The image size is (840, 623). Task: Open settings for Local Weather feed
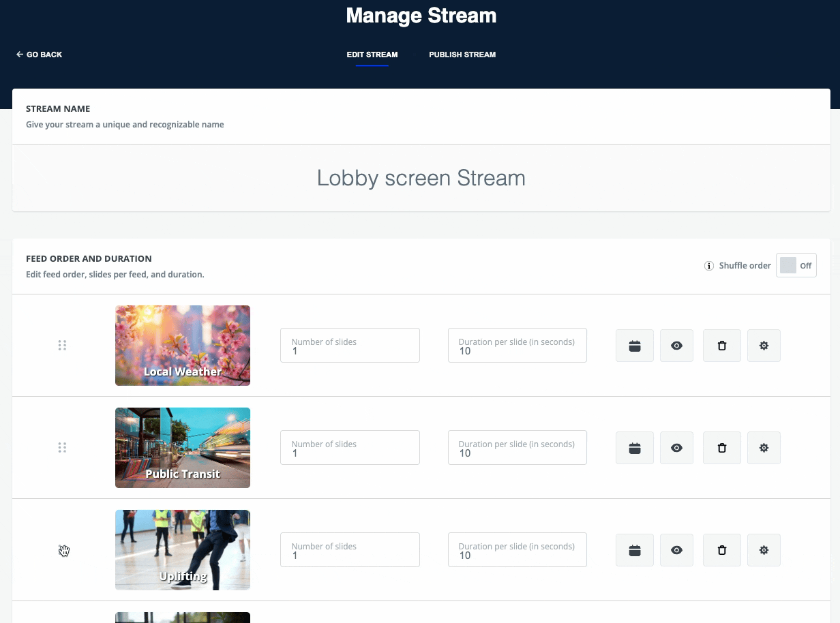click(764, 346)
